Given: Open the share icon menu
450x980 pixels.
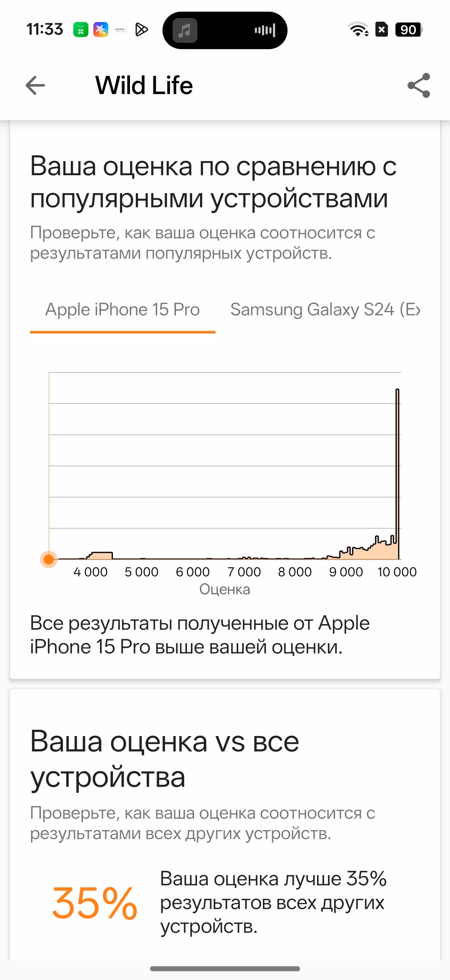Looking at the screenshot, I should click(x=418, y=86).
